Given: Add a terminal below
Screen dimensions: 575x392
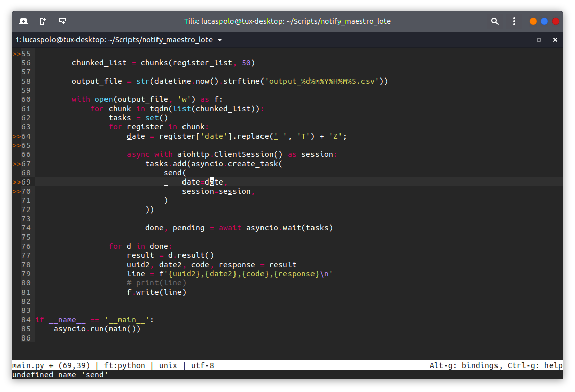Looking at the screenshot, I should [x=62, y=21].
